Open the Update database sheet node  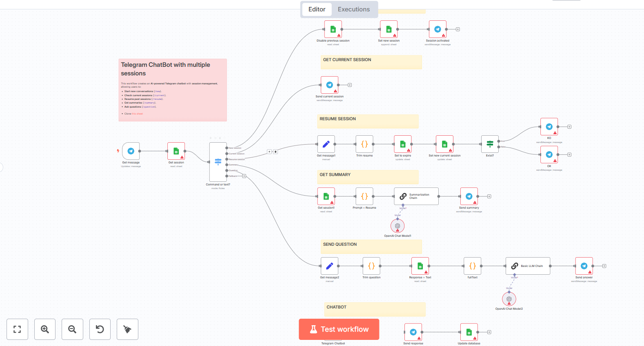pyautogui.click(x=469, y=332)
